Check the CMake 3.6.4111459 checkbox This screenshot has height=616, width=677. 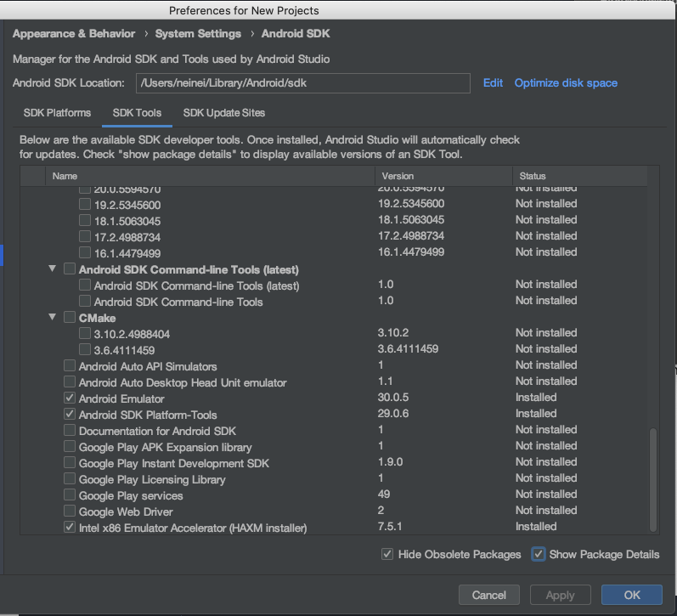click(85, 349)
